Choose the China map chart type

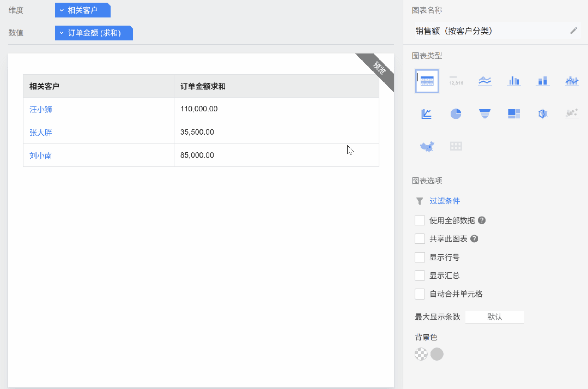pyautogui.click(x=427, y=146)
